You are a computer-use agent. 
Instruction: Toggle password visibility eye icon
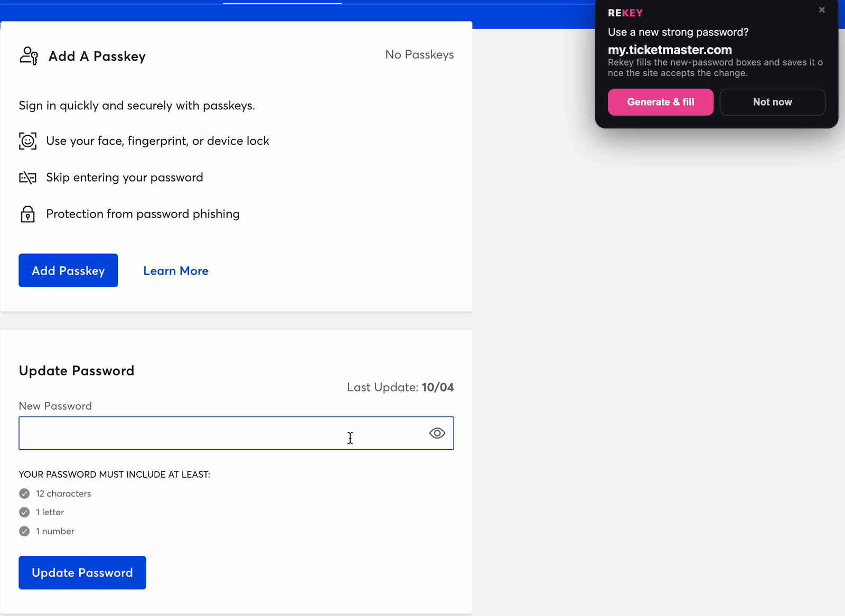pyautogui.click(x=437, y=433)
